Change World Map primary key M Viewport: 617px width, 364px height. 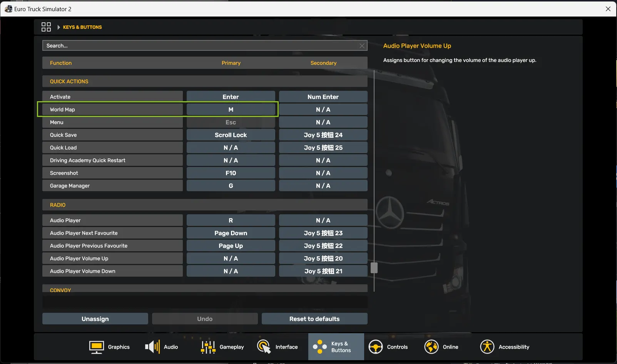(231, 110)
